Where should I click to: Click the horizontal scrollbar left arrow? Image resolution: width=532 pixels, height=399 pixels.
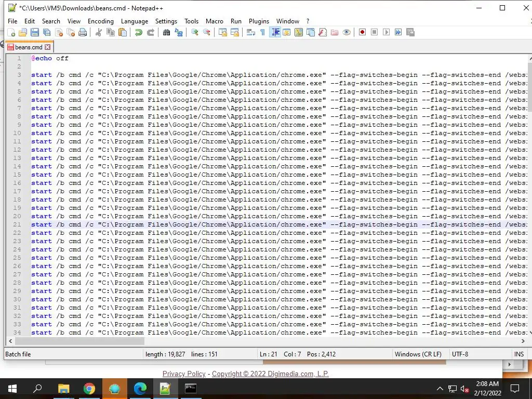(10, 341)
